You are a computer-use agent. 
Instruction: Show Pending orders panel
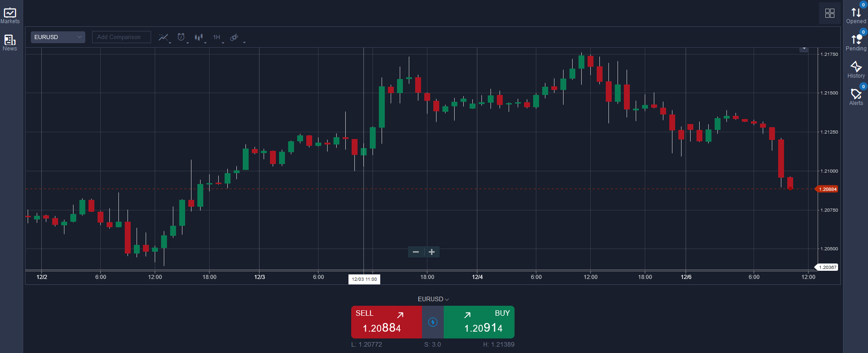(x=856, y=43)
